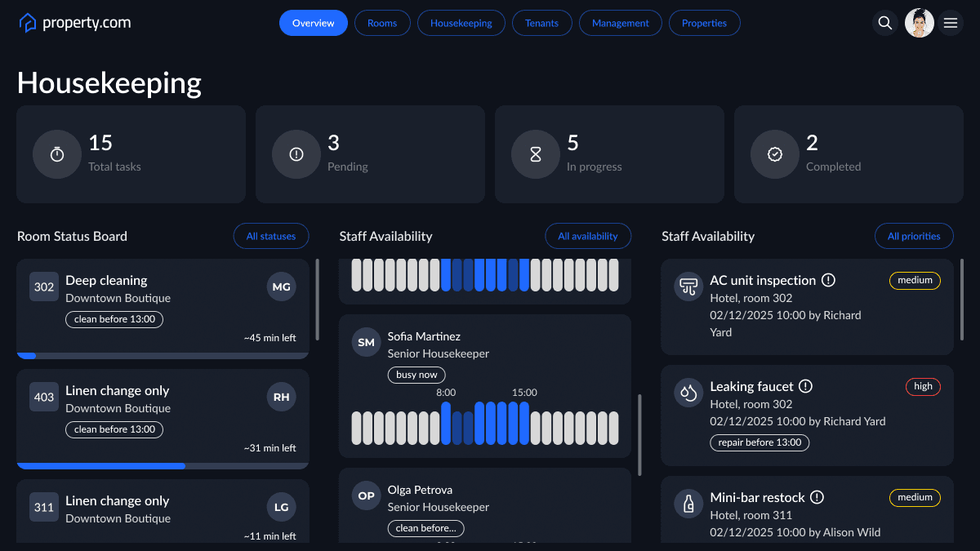Open the Rooms tab
The image size is (980, 551).
(382, 23)
